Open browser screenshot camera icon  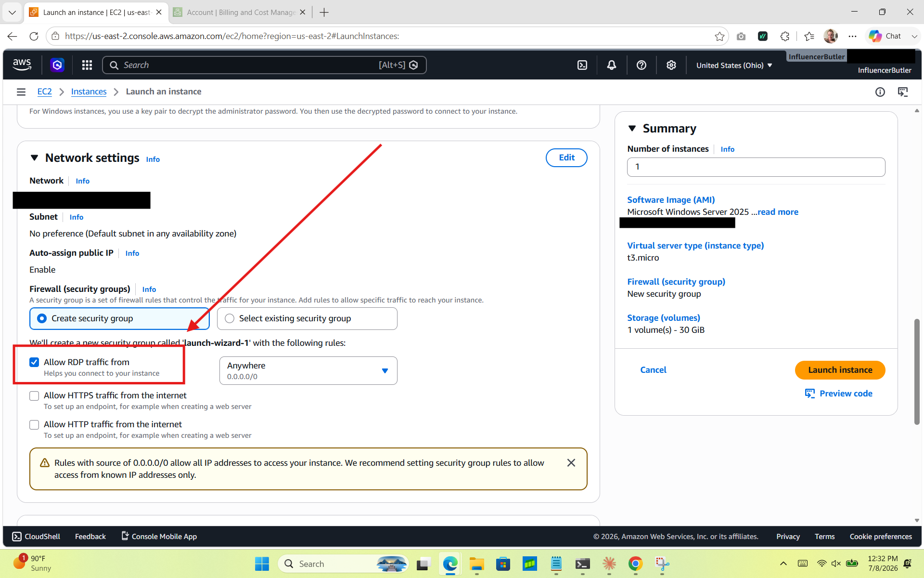[x=741, y=37]
